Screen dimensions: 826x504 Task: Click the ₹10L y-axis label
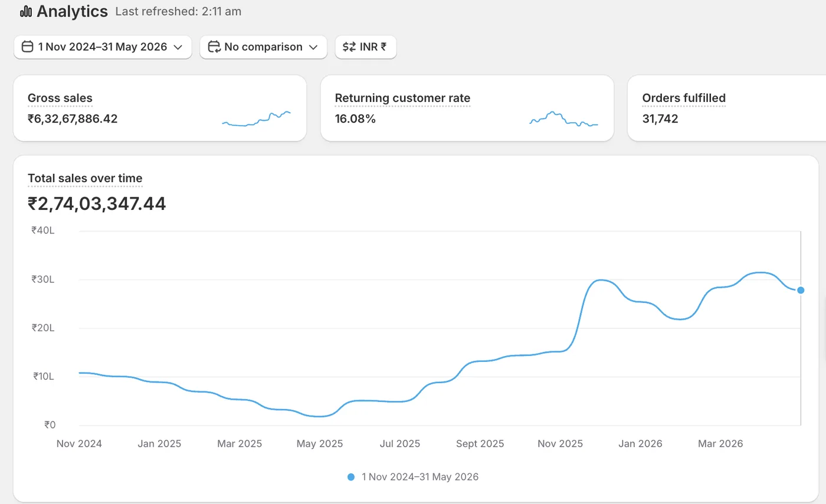click(43, 377)
